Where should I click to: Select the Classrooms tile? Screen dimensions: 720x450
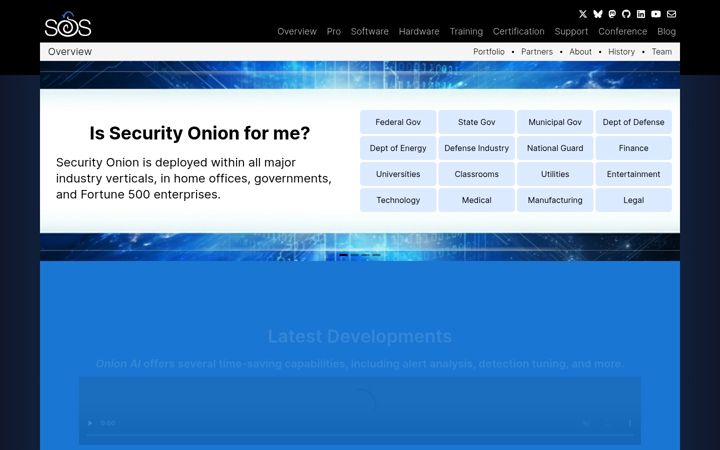click(477, 174)
